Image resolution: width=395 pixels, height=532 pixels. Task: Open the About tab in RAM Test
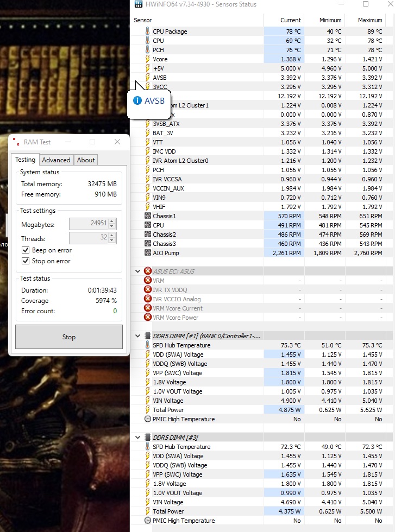pyautogui.click(x=86, y=160)
